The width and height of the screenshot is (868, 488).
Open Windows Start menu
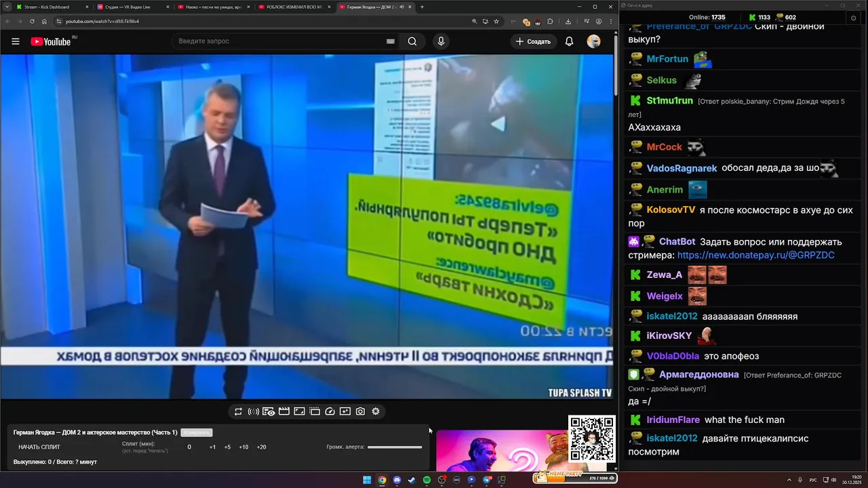pyautogui.click(x=367, y=480)
